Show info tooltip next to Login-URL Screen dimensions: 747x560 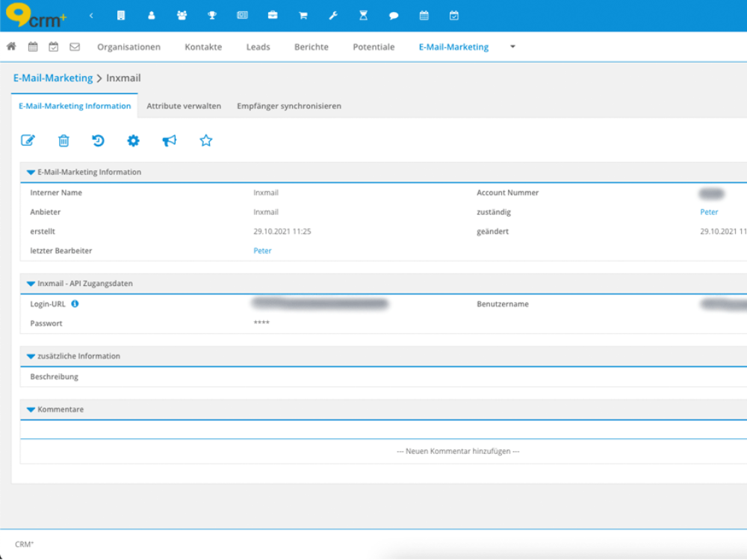click(75, 304)
